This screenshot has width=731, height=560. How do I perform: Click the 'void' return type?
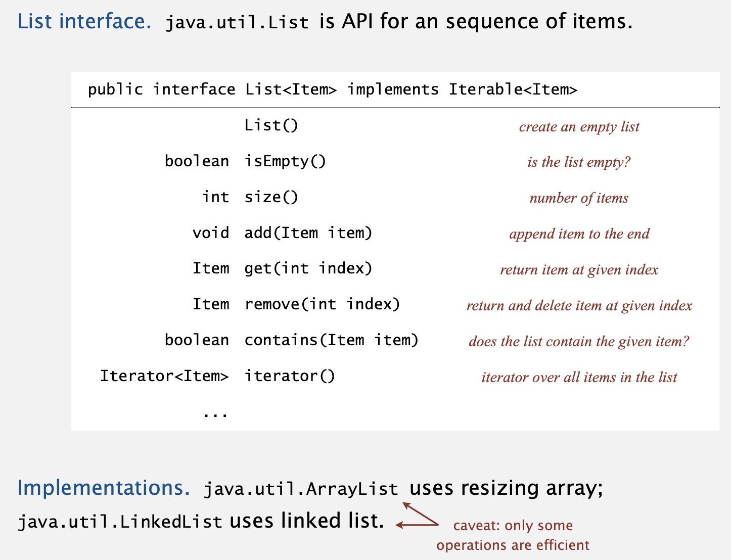click(x=211, y=232)
